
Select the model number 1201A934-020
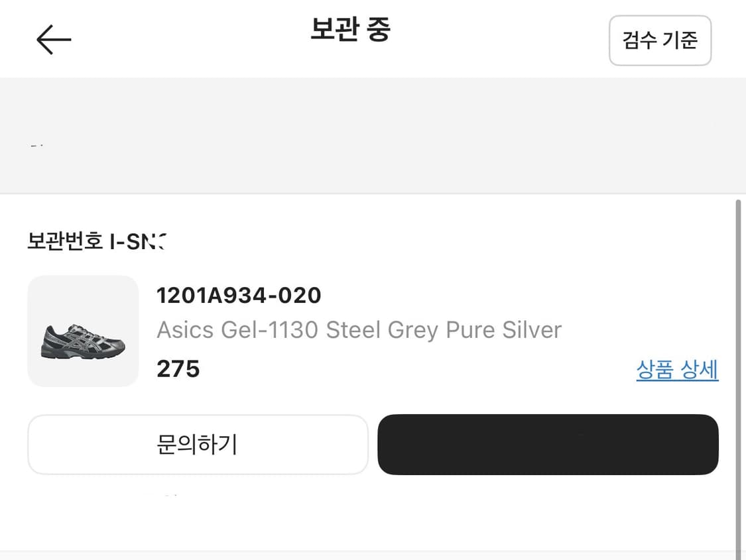pyautogui.click(x=239, y=295)
